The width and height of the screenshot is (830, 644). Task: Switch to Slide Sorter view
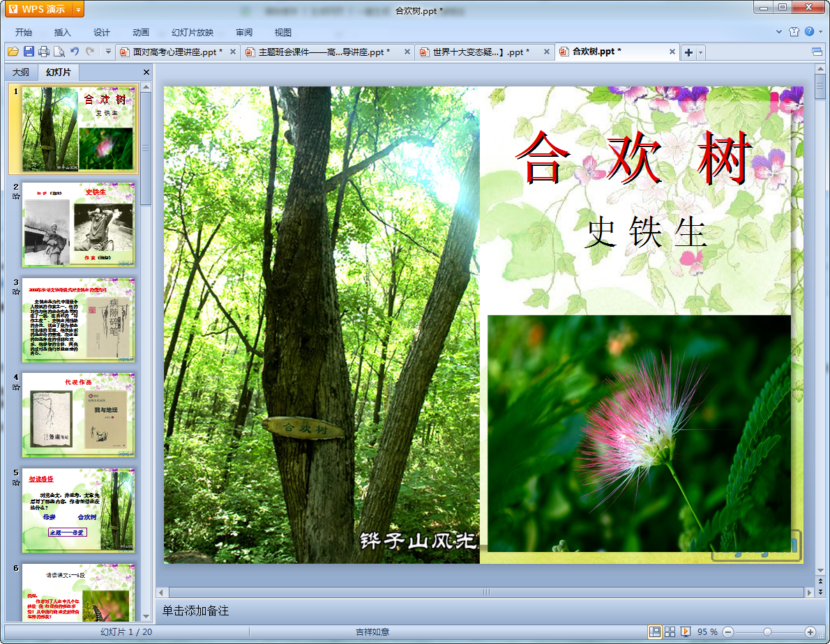click(x=670, y=632)
